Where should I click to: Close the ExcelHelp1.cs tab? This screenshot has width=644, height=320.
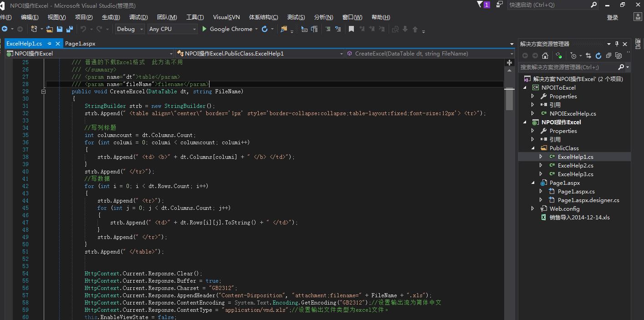[x=58, y=44]
